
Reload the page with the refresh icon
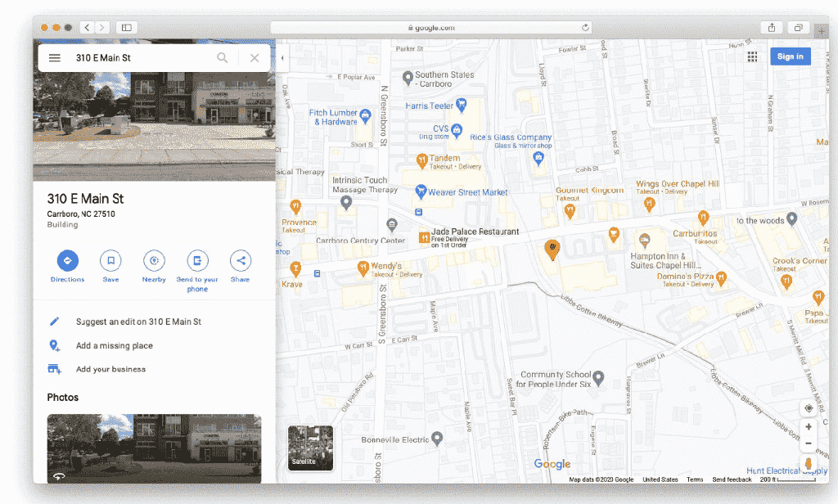tap(585, 27)
